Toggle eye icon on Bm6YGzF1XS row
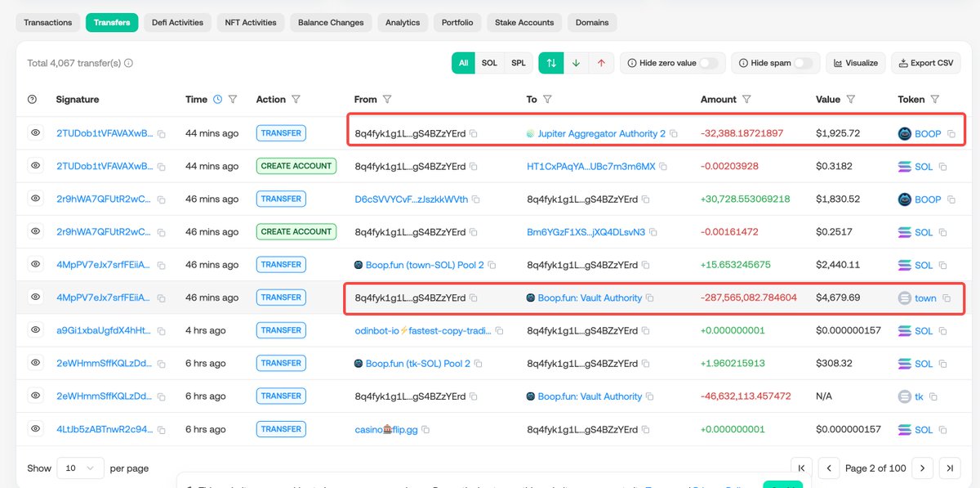Screen dimensions: 980x488 click(35, 231)
